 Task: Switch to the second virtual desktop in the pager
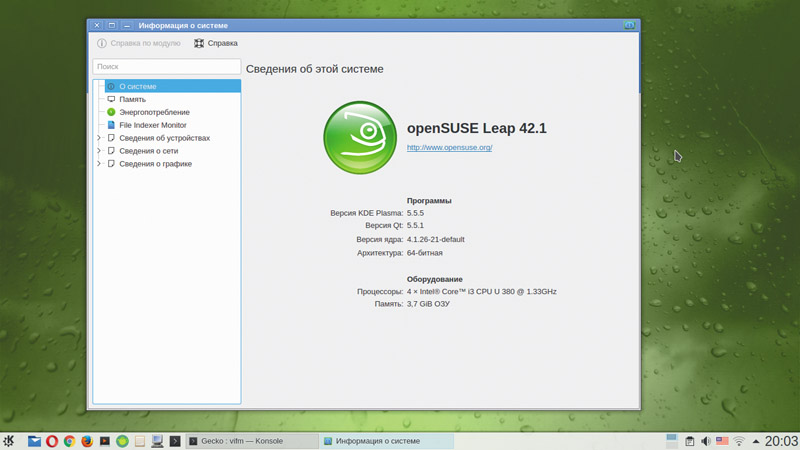(x=671, y=445)
